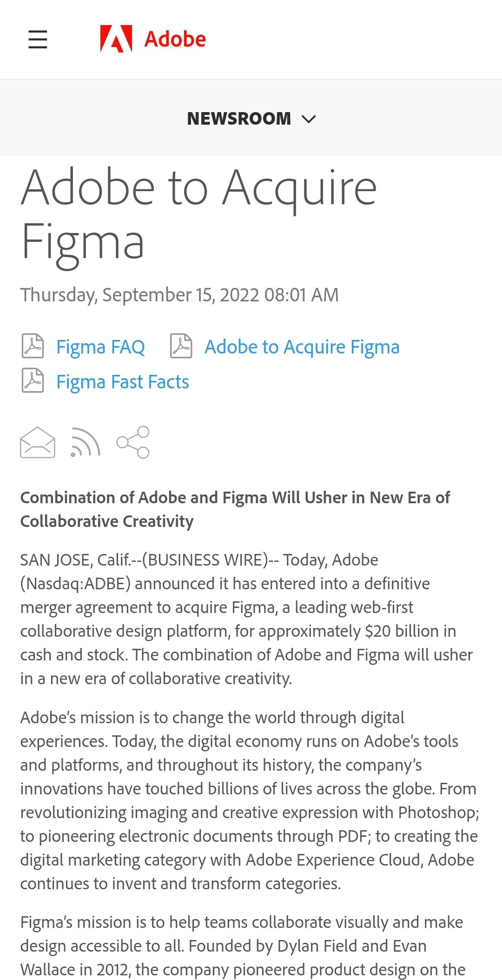This screenshot has width=502, height=980.
Task: Expand the chevron beside NEWSROOM
Action: click(309, 119)
